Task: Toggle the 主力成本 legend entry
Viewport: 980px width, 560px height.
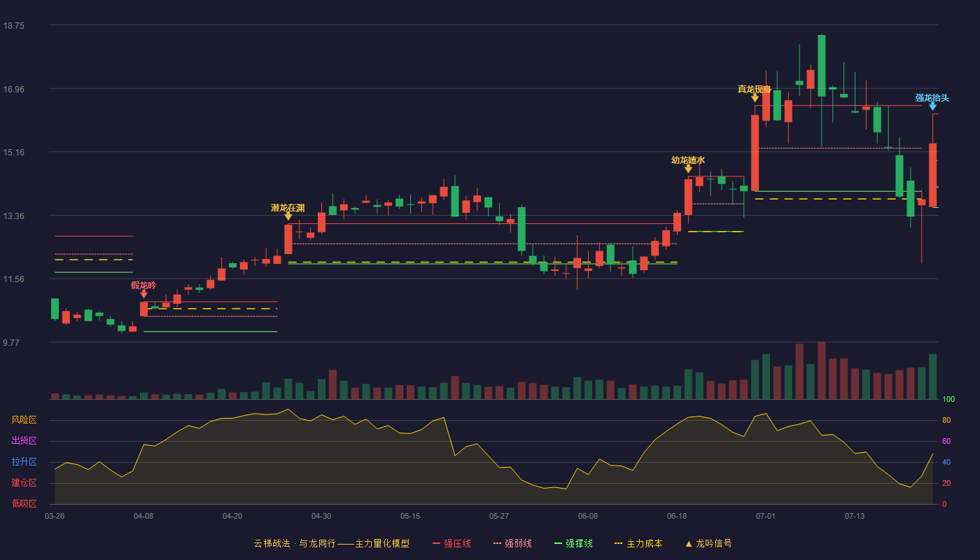Action: (x=638, y=543)
